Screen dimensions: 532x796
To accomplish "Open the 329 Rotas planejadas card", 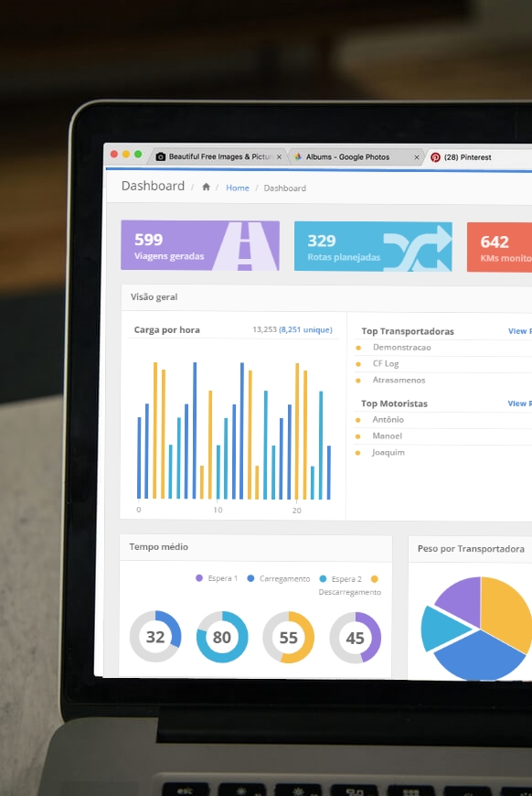I will coord(373,246).
